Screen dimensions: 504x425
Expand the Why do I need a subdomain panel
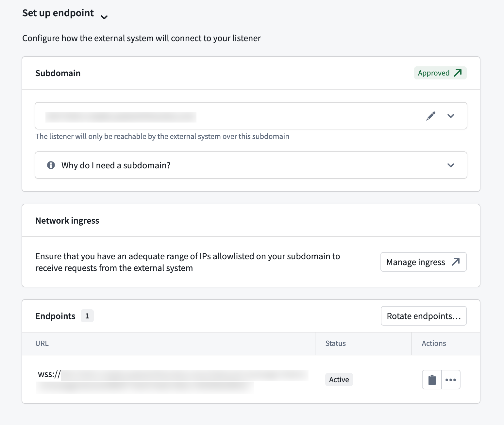451,165
